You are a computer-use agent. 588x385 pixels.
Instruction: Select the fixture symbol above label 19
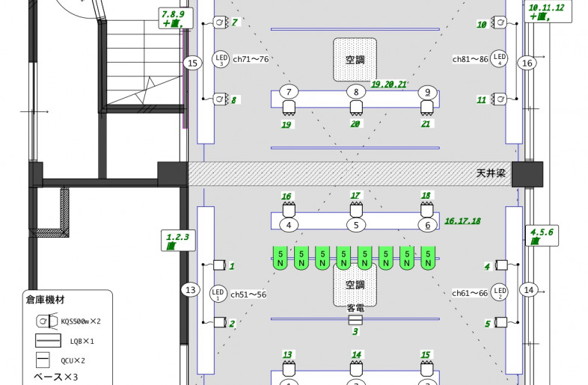coord(288,108)
